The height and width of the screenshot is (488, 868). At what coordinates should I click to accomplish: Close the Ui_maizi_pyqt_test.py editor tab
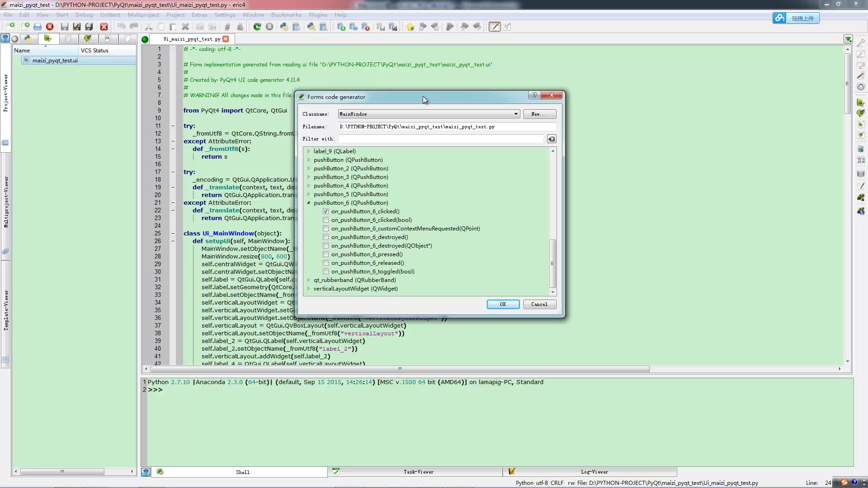pos(226,39)
